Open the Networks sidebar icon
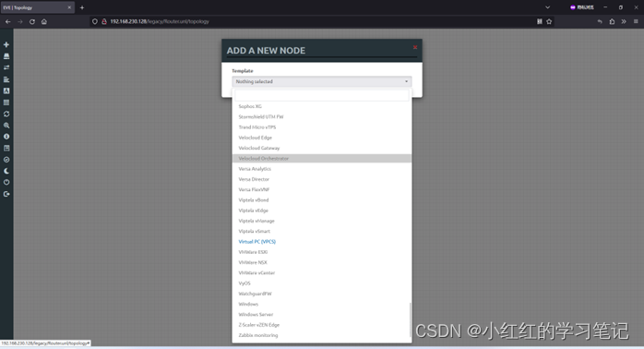Image resolution: width=644 pixels, height=349 pixels. pos(6,67)
